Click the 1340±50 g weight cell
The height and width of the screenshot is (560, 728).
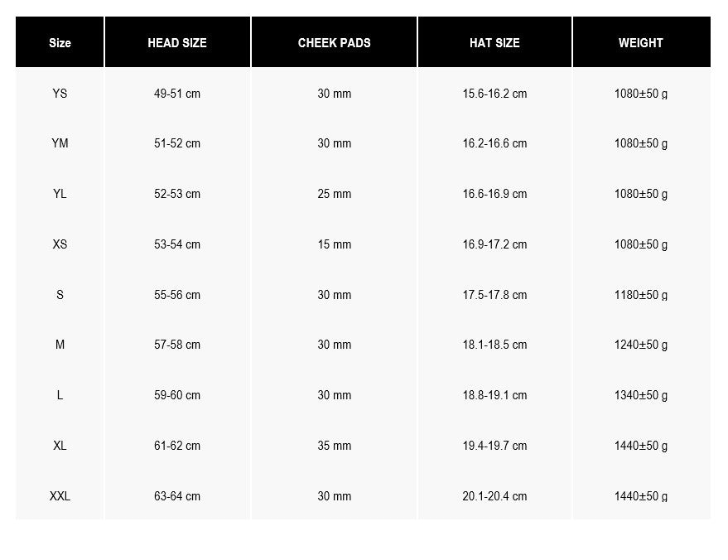point(641,395)
